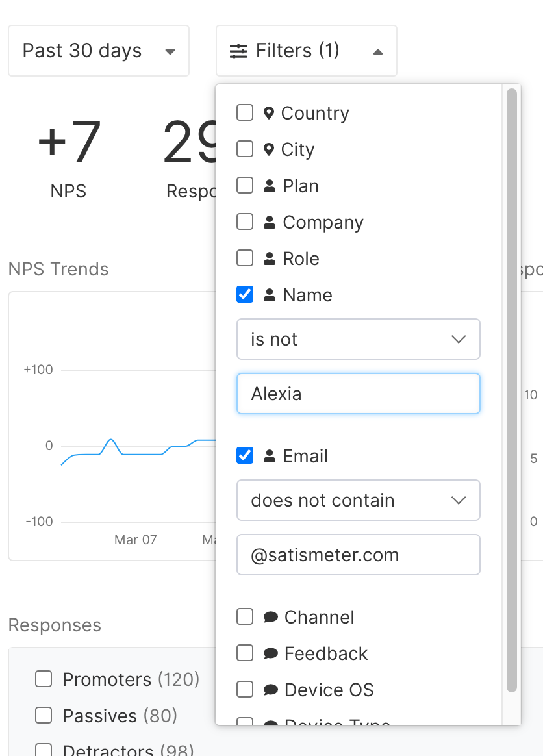Click the Country filter label
This screenshot has height=756, width=543.
tap(315, 113)
